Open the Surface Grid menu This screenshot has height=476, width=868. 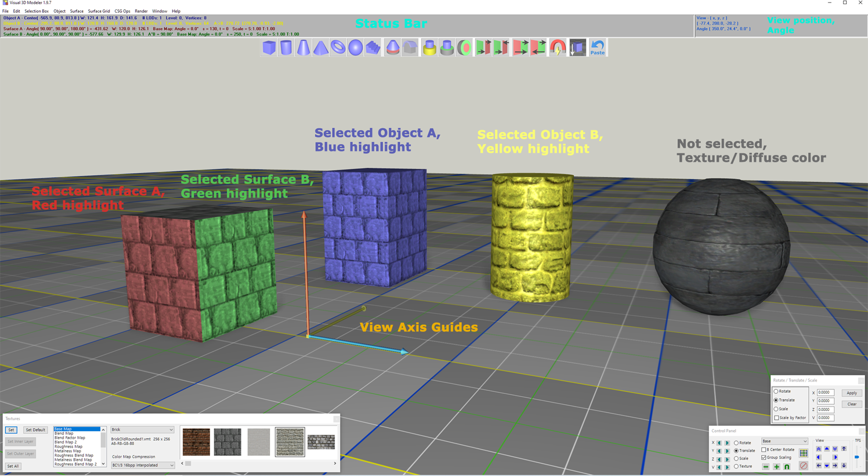99,11
